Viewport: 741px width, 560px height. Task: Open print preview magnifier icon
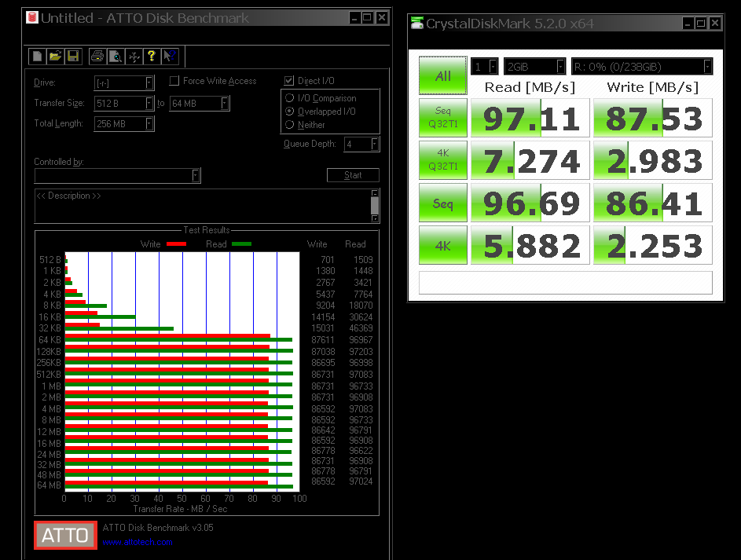tap(116, 56)
